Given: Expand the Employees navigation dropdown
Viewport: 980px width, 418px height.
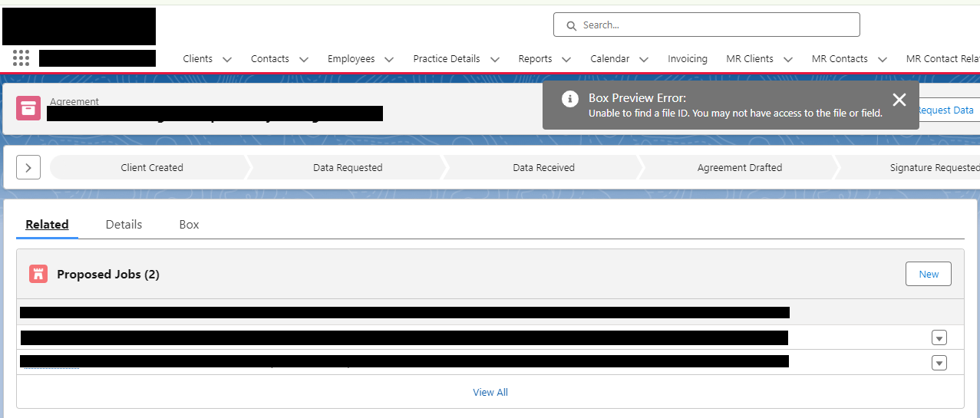Looking at the screenshot, I should [389, 59].
